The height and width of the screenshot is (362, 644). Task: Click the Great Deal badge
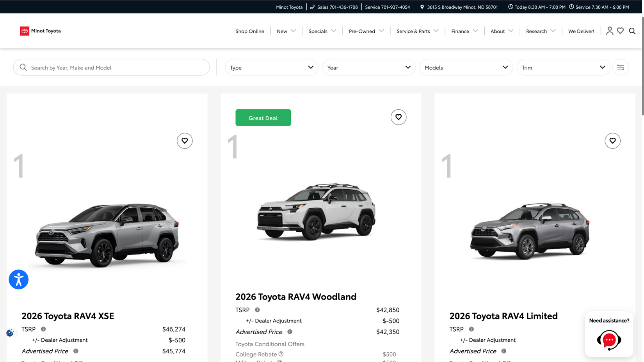click(263, 118)
